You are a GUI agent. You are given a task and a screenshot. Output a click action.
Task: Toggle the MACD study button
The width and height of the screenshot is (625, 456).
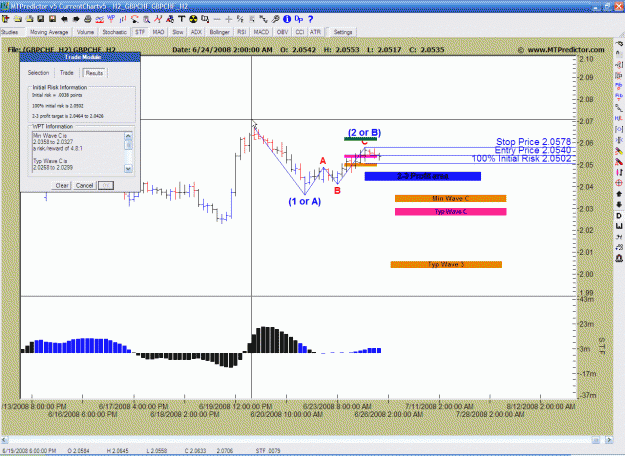pyautogui.click(x=261, y=32)
